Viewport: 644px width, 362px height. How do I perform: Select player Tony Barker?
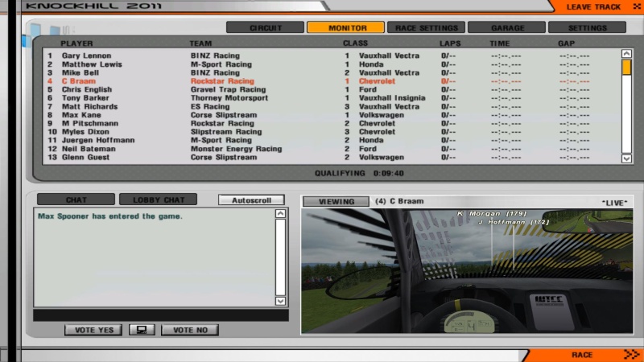(85, 97)
